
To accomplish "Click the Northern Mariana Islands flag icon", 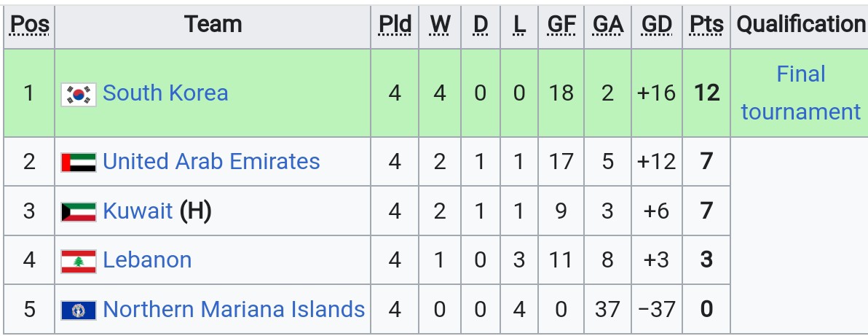I will coord(79,310).
